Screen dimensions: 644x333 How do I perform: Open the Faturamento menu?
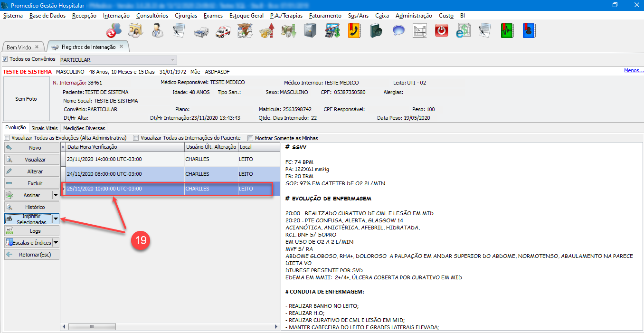325,16
